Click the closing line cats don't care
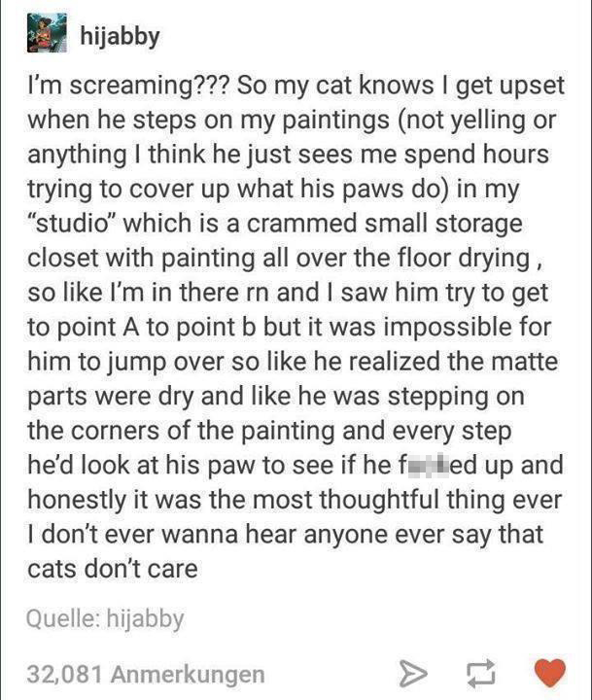This screenshot has width=592, height=700. click(x=113, y=569)
